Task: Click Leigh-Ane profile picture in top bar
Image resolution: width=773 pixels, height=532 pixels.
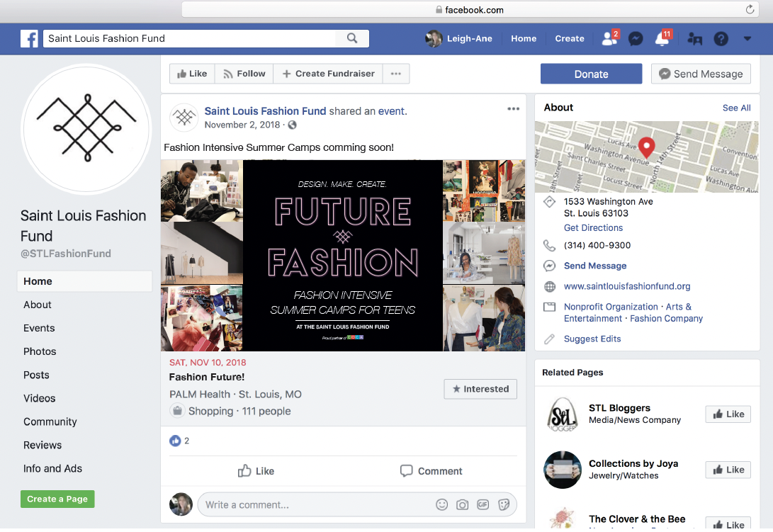Action: (x=434, y=38)
